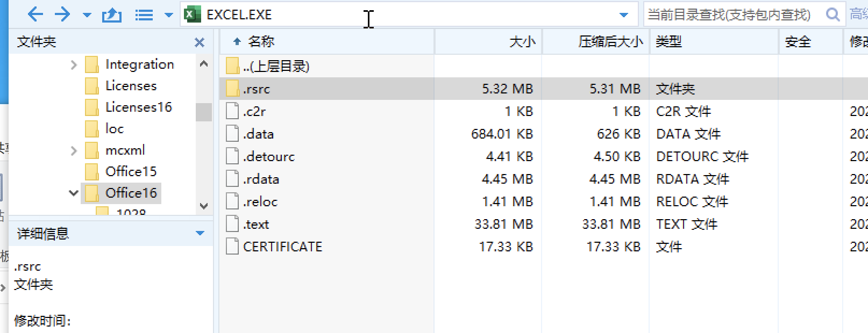Screen dimensions: 868x333
Task: Click the 33.81 MB size of .text
Action: (503, 225)
